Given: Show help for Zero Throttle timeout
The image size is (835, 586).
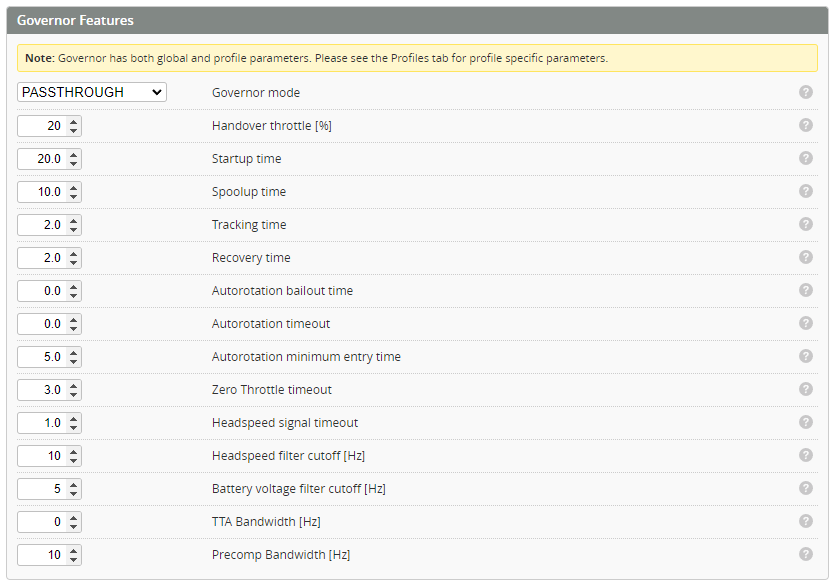Looking at the screenshot, I should tap(806, 389).
